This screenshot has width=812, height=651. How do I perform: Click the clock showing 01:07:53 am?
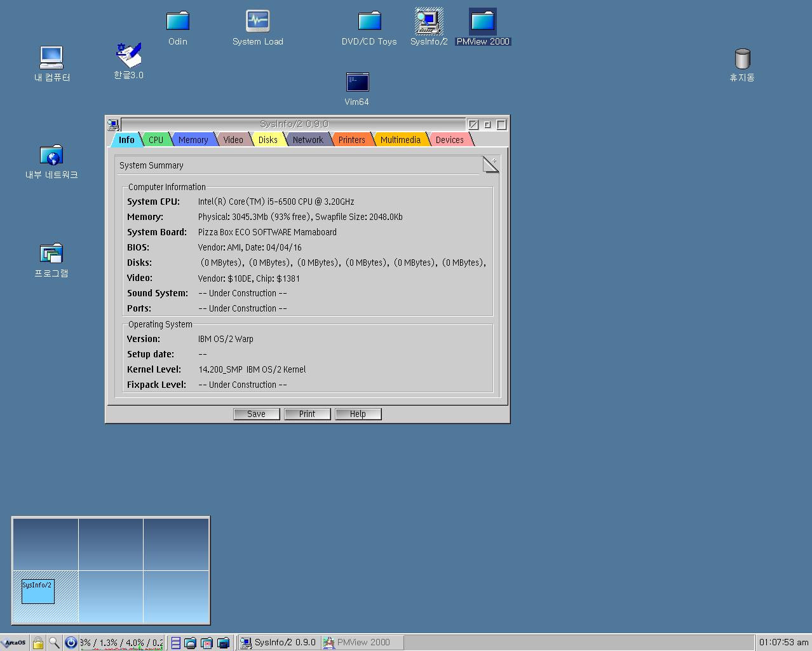(783, 643)
